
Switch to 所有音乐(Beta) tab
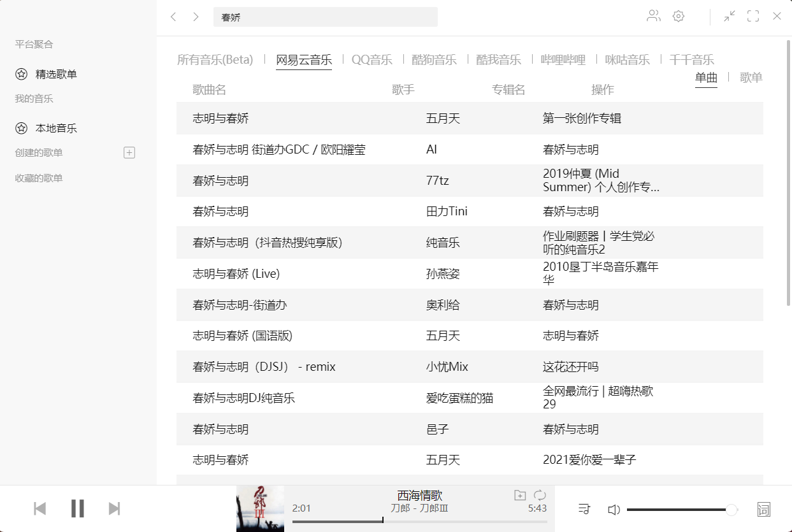215,60
